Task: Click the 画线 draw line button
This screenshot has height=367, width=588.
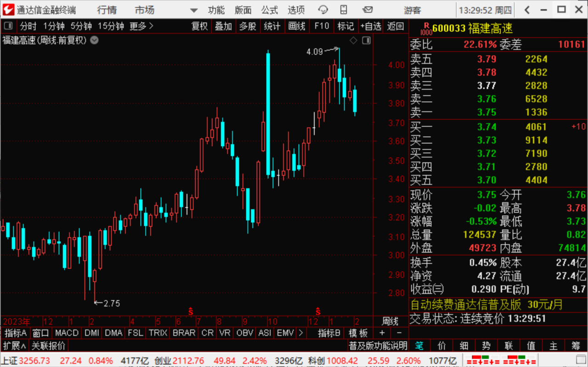Action: coord(297,27)
